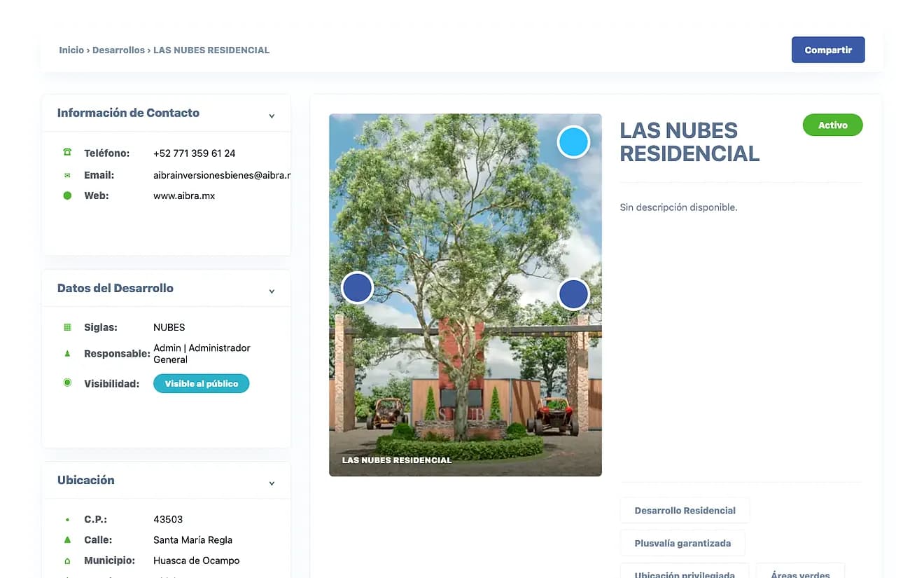
Task: Click the Responsable person icon
Action: [x=67, y=354]
